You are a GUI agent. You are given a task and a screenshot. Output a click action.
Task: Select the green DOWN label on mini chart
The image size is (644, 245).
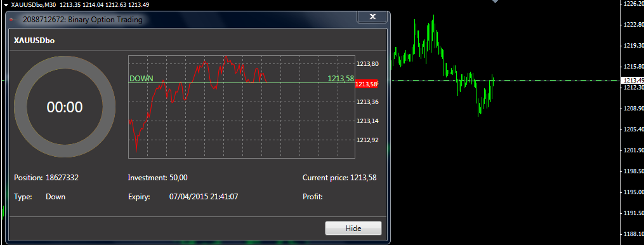point(141,79)
